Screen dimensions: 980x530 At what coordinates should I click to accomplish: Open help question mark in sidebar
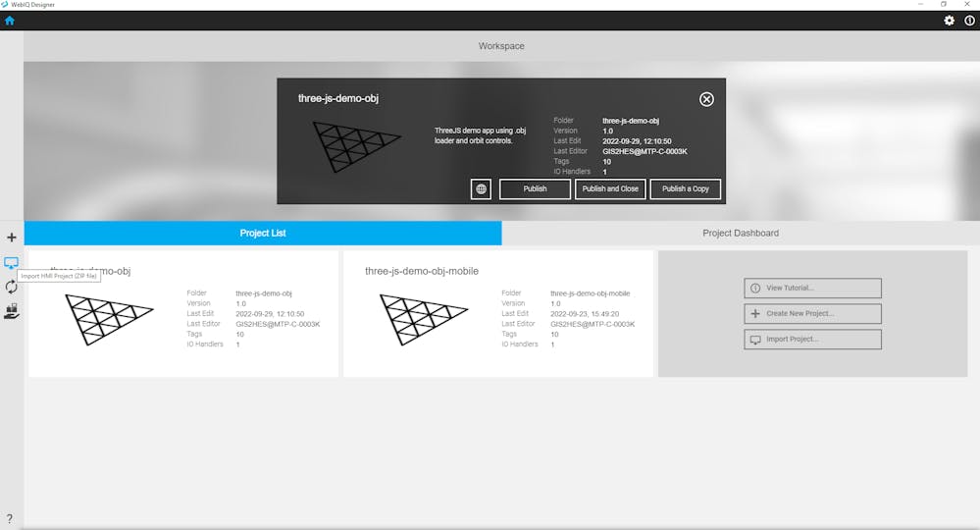[x=10, y=519]
